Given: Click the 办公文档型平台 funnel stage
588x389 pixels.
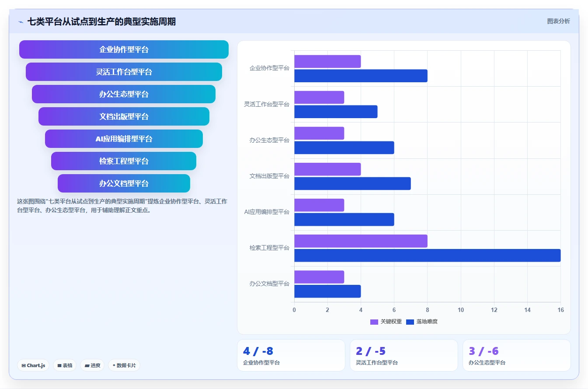Looking at the screenshot, I should click(124, 183).
